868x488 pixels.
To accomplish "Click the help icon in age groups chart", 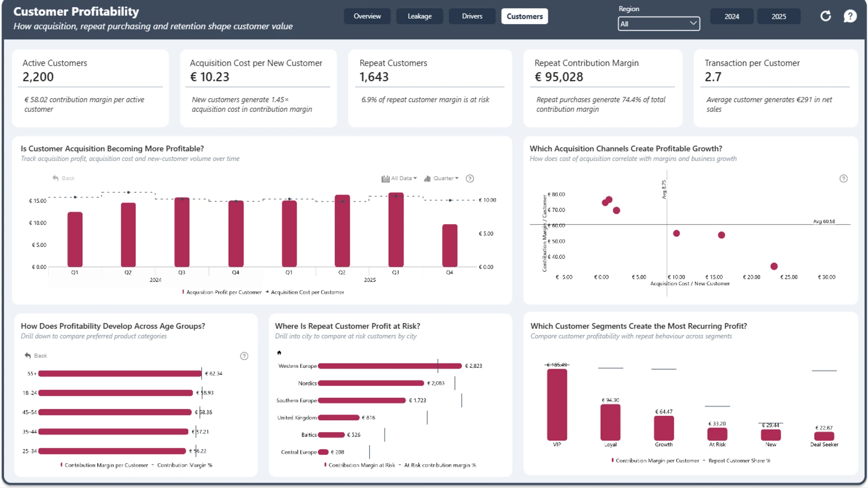I will coord(244,356).
